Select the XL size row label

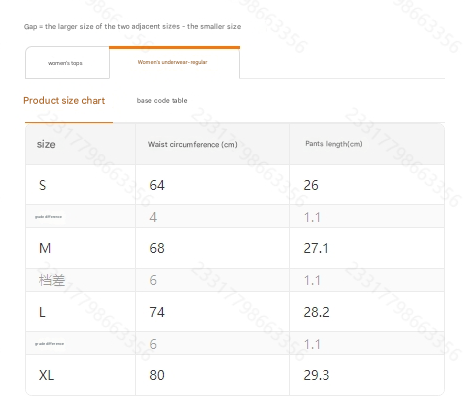pos(46,375)
